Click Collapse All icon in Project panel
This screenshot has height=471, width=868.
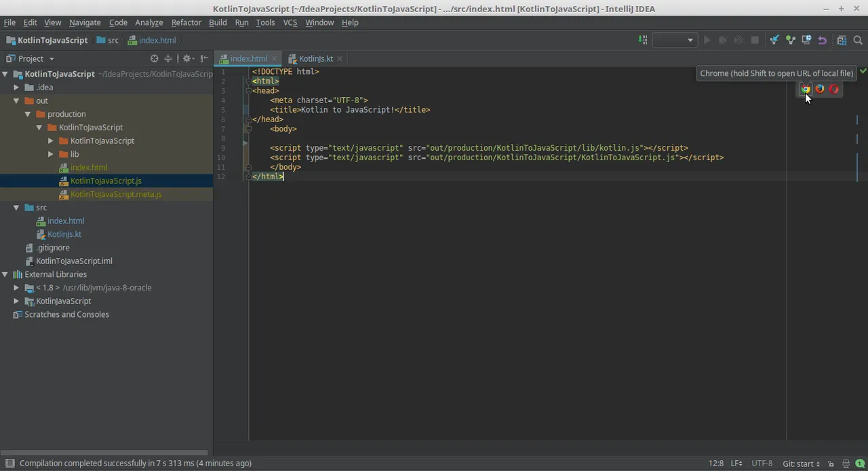pos(168,58)
